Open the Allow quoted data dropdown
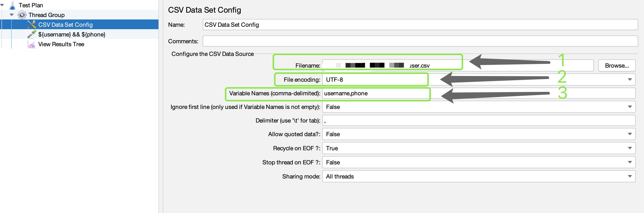 click(x=629, y=134)
